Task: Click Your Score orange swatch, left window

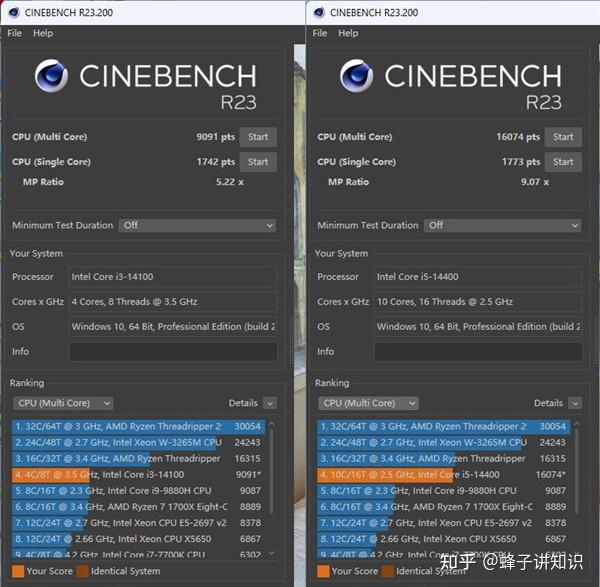Action: point(18,571)
